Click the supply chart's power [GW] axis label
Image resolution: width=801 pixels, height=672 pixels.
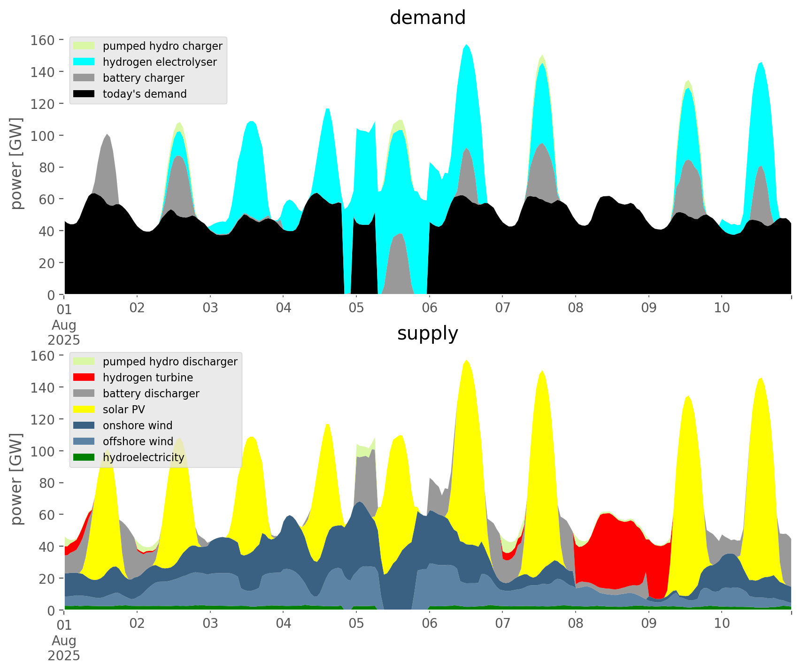pos(16,479)
